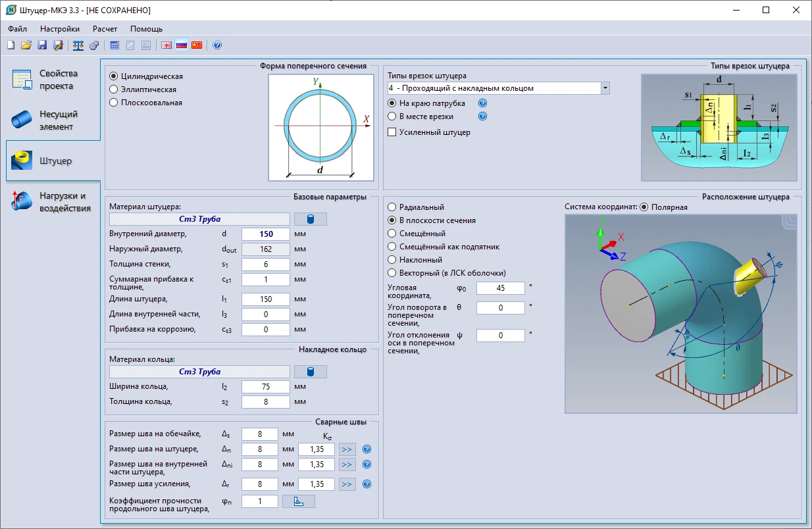The height and width of the screenshot is (529, 812).
Task: Click the 'Длина штуцера' input field
Action: pos(266,299)
